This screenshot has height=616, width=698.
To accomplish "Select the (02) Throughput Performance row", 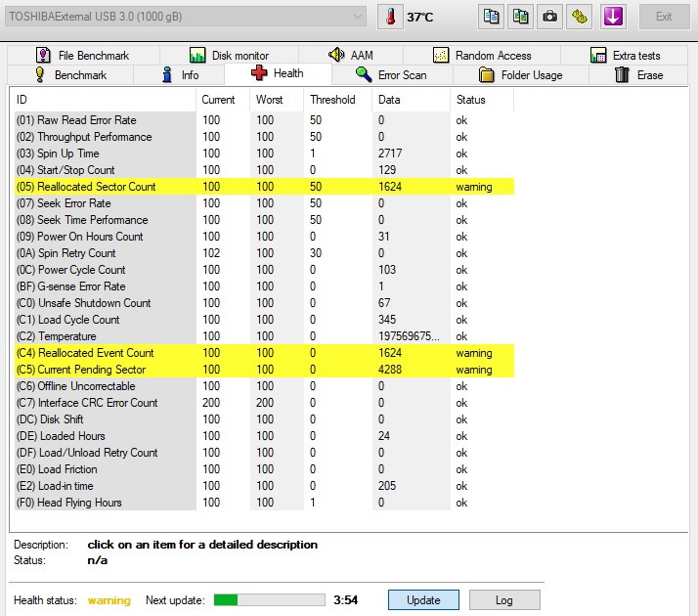I will click(x=264, y=137).
